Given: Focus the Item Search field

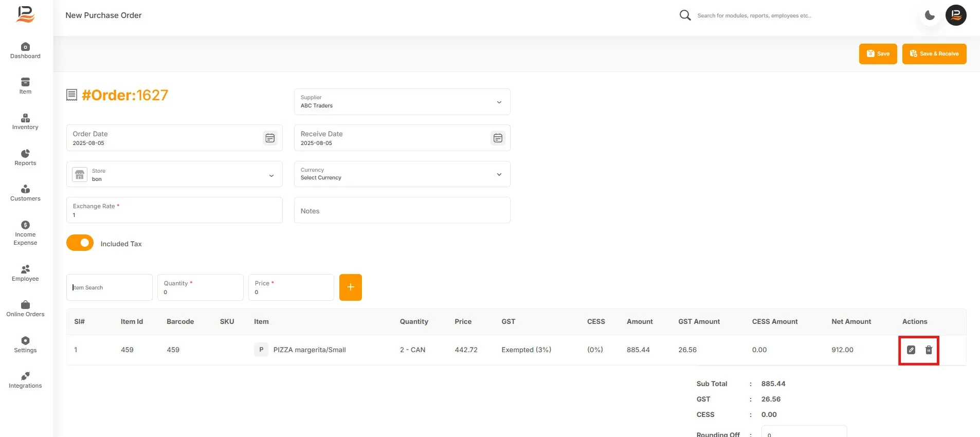Looking at the screenshot, I should pyautogui.click(x=110, y=287).
